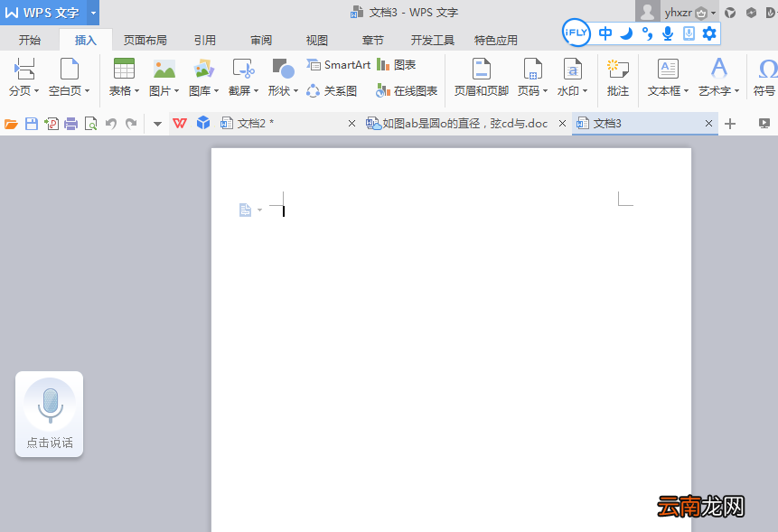Image resolution: width=778 pixels, height=532 pixels.
Task: Insert a chart (图表)
Action: click(x=396, y=65)
